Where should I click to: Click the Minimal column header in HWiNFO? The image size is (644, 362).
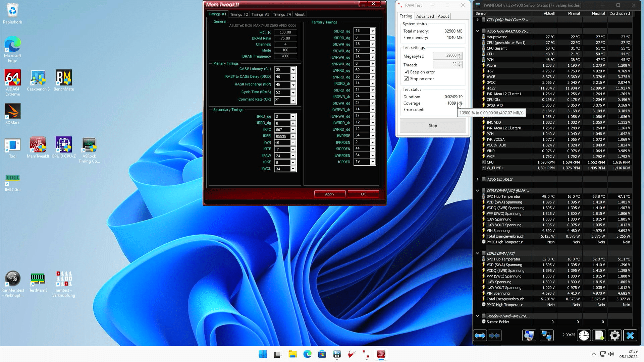point(570,13)
